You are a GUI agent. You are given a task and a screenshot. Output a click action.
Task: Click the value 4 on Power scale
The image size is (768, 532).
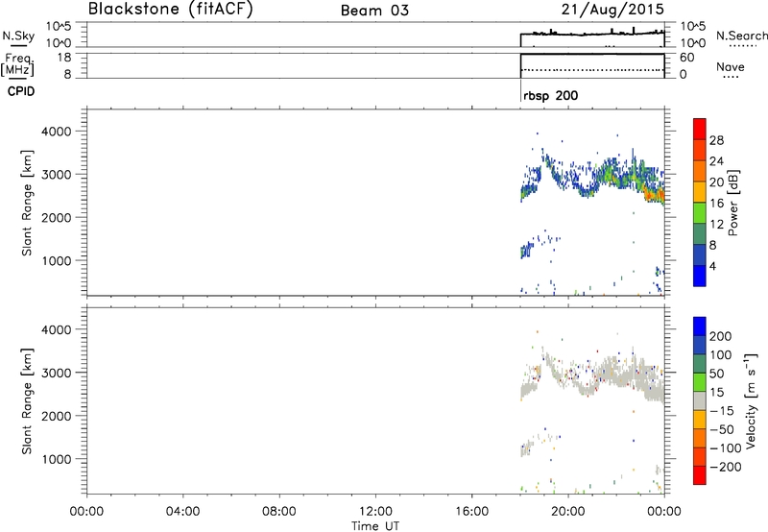(712, 266)
